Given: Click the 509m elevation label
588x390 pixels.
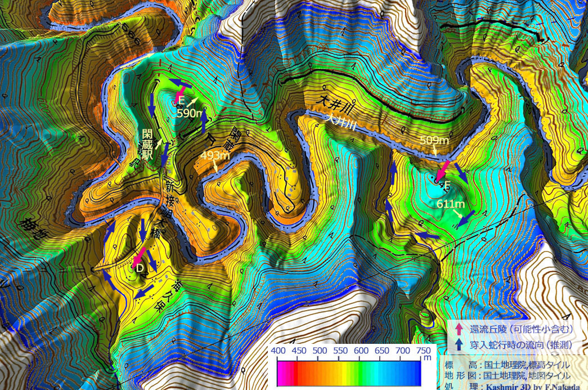Looking at the screenshot, I should point(434,139).
